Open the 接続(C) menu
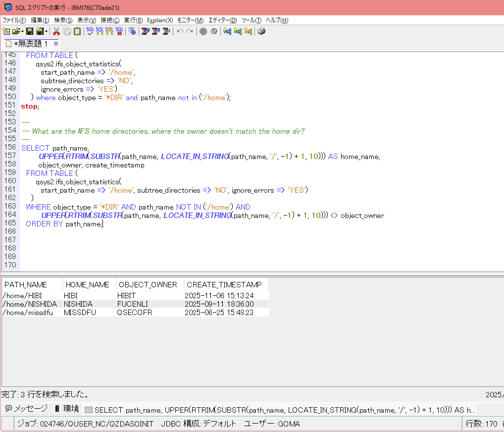 tap(110, 20)
